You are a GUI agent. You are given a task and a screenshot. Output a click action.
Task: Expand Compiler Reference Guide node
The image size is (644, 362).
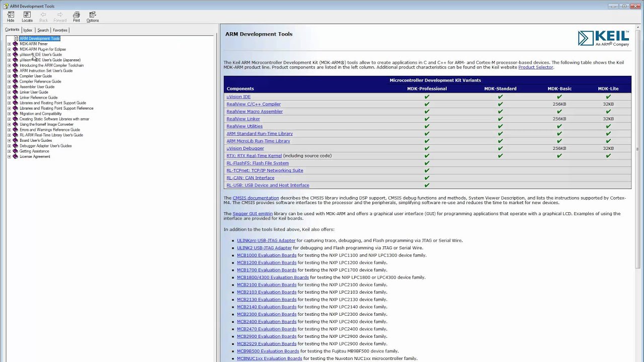coord(9,81)
